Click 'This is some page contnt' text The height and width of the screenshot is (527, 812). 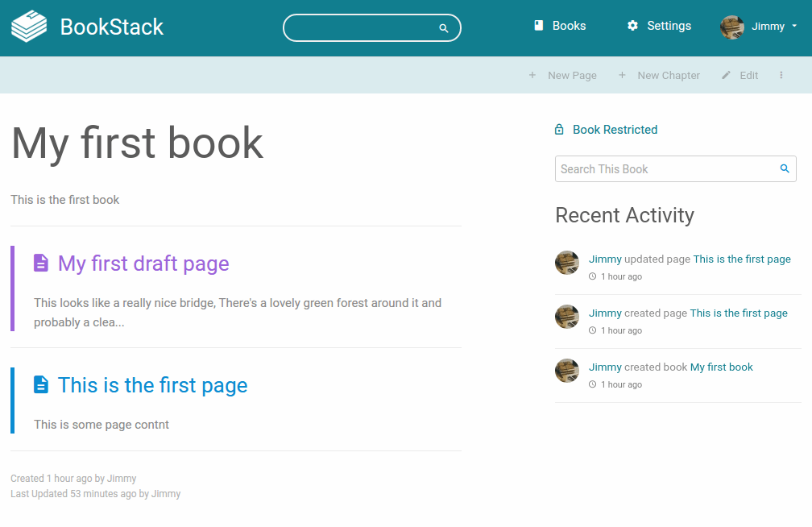(101, 425)
